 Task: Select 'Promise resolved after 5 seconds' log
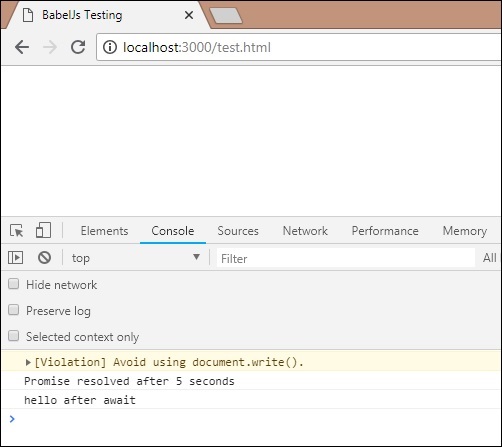pyautogui.click(x=129, y=381)
